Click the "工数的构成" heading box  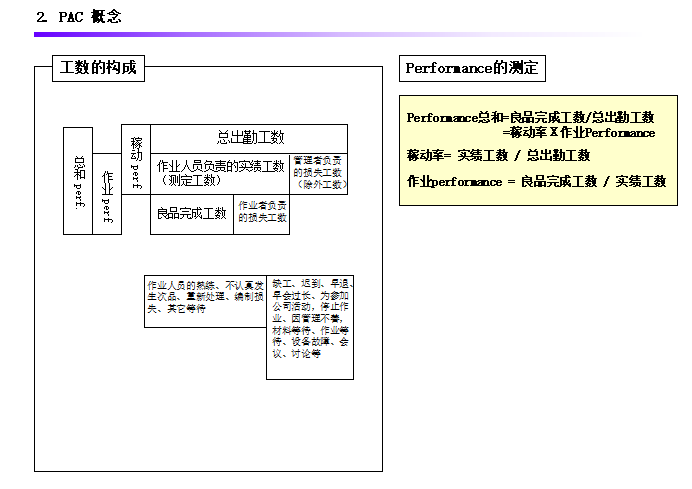pyautogui.click(x=97, y=68)
